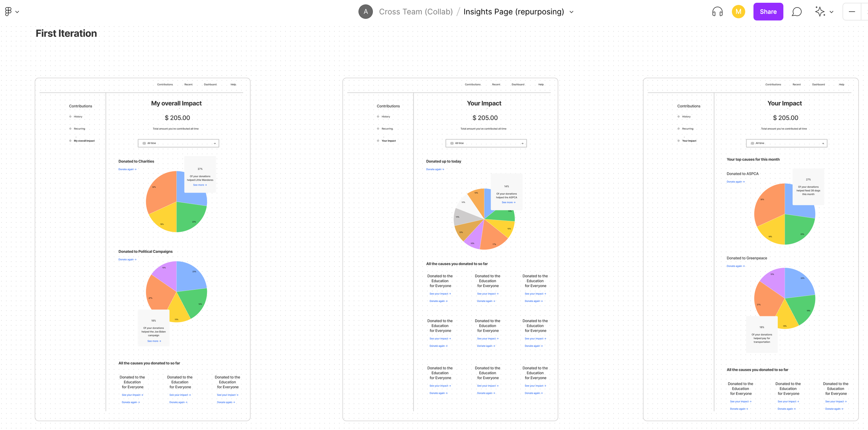Click the yellow 'M' profile avatar
The height and width of the screenshot is (430, 868).
(x=738, y=12)
